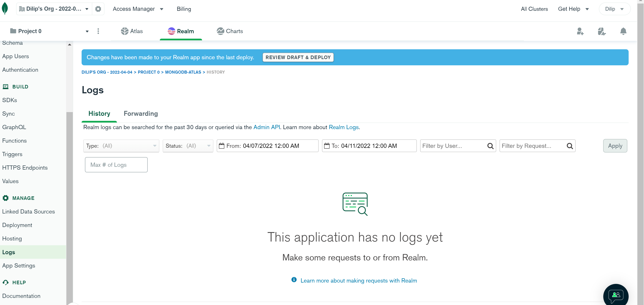Expand the Status filter dropdown
Screen dimensions: 644x305
click(x=188, y=146)
